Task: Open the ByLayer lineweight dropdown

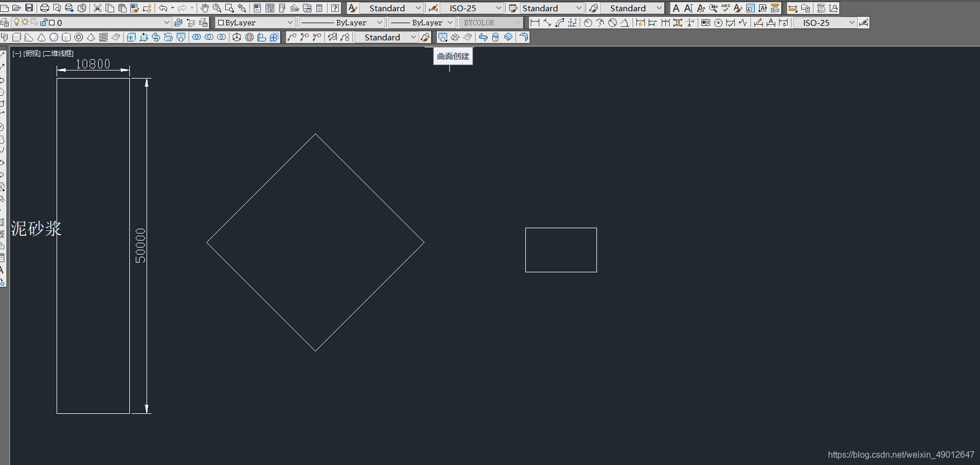Action: click(450, 23)
